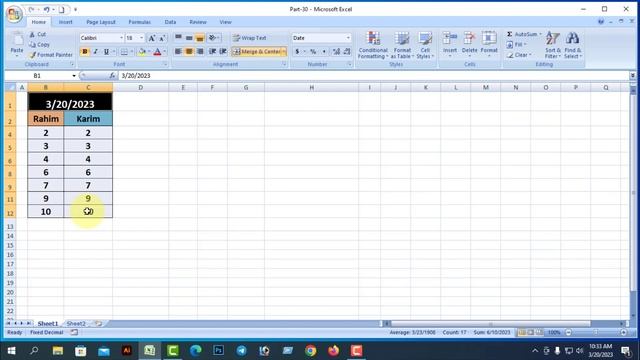Apply Comma Style format

tap(324, 52)
